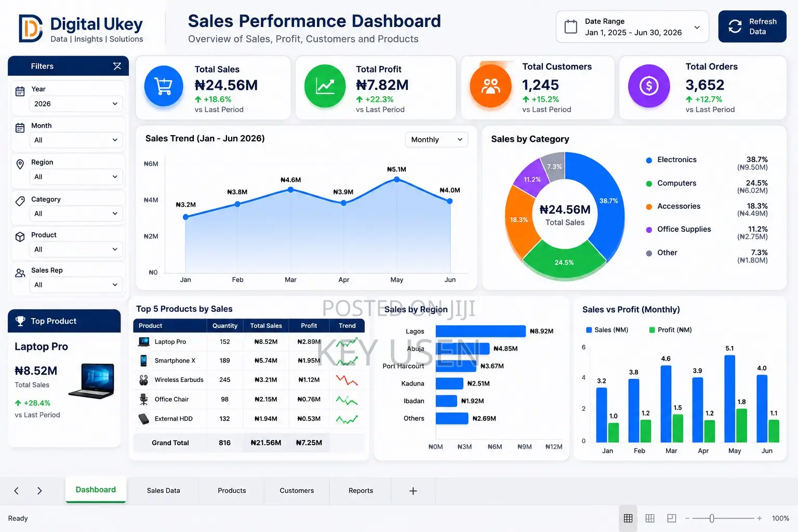
Task: Click the Total Customers people icon
Action: point(490,86)
